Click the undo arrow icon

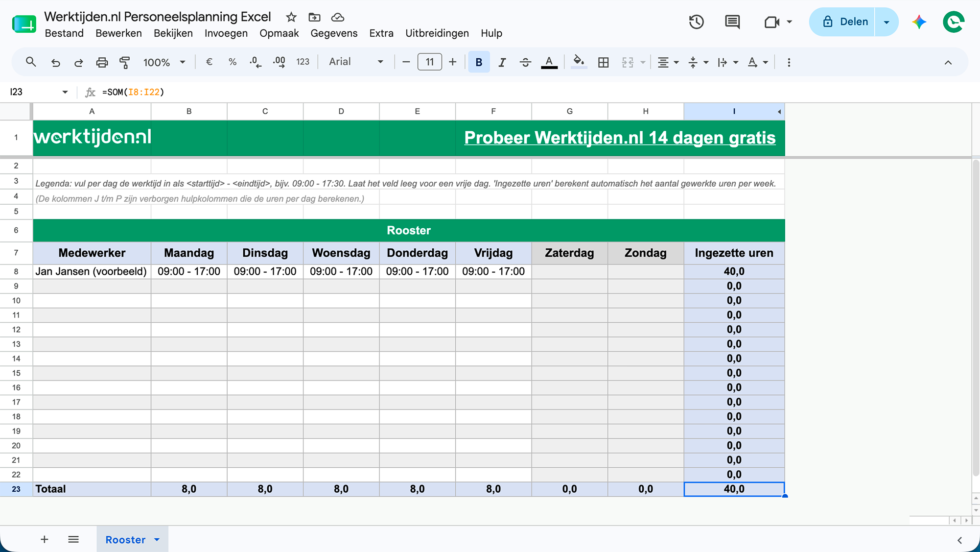pos(55,62)
